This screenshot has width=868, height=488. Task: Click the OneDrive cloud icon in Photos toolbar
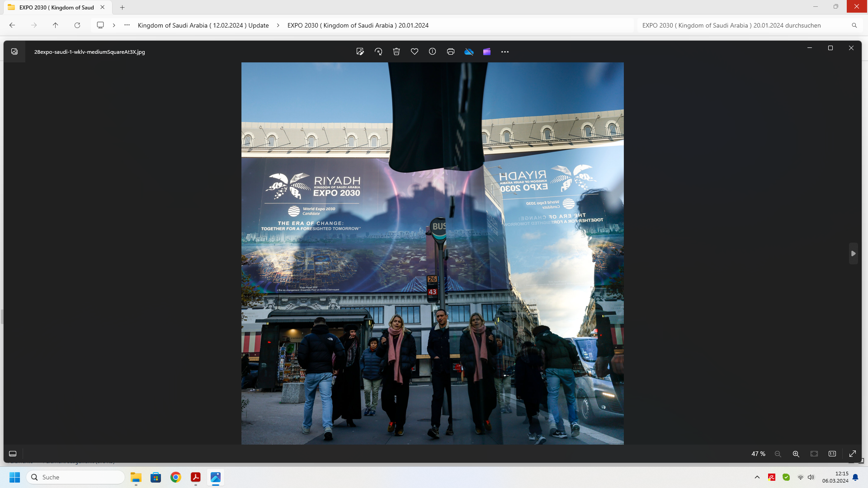tap(469, 52)
